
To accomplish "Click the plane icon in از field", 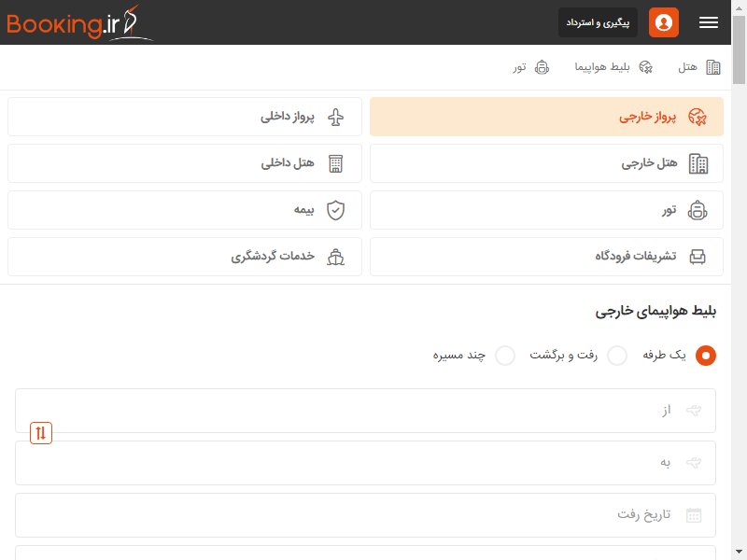I will pyautogui.click(x=694, y=410).
